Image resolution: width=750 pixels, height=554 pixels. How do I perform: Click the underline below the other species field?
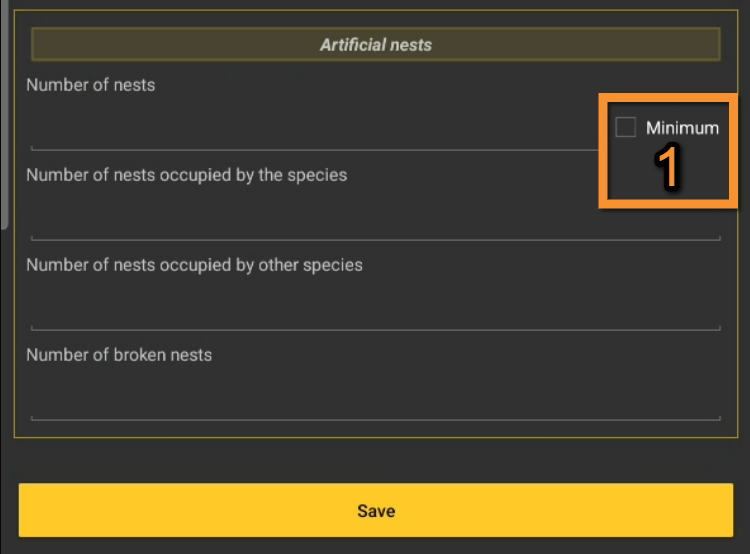click(x=375, y=329)
